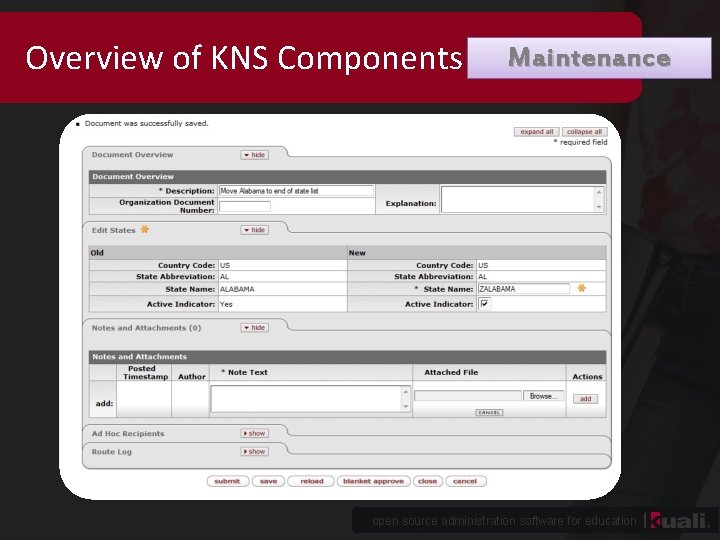The height and width of the screenshot is (540, 720).
Task: Show the Ad Hoc Recipients section
Action: click(254, 433)
